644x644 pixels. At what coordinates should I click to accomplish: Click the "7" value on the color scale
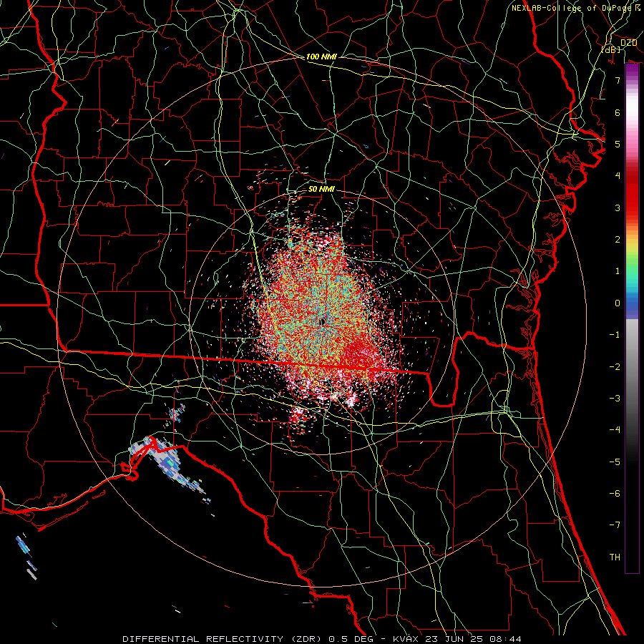(x=618, y=80)
